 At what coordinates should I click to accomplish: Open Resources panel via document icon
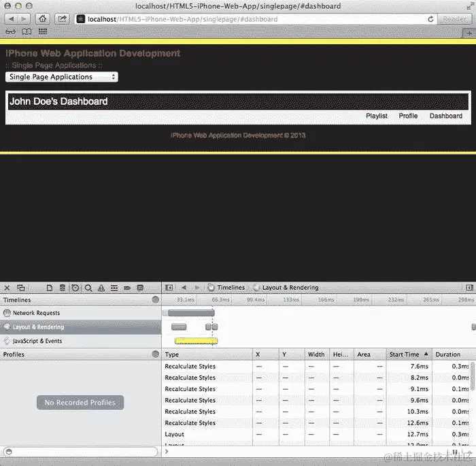[50, 288]
